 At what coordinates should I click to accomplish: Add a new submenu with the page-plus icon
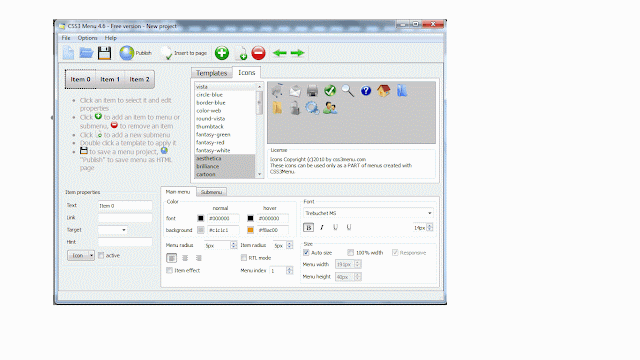coord(241,53)
